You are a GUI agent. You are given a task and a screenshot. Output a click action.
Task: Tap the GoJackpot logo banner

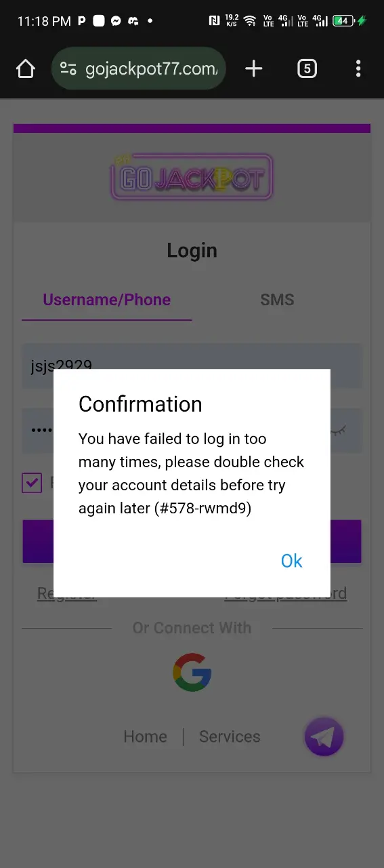click(x=192, y=178)
